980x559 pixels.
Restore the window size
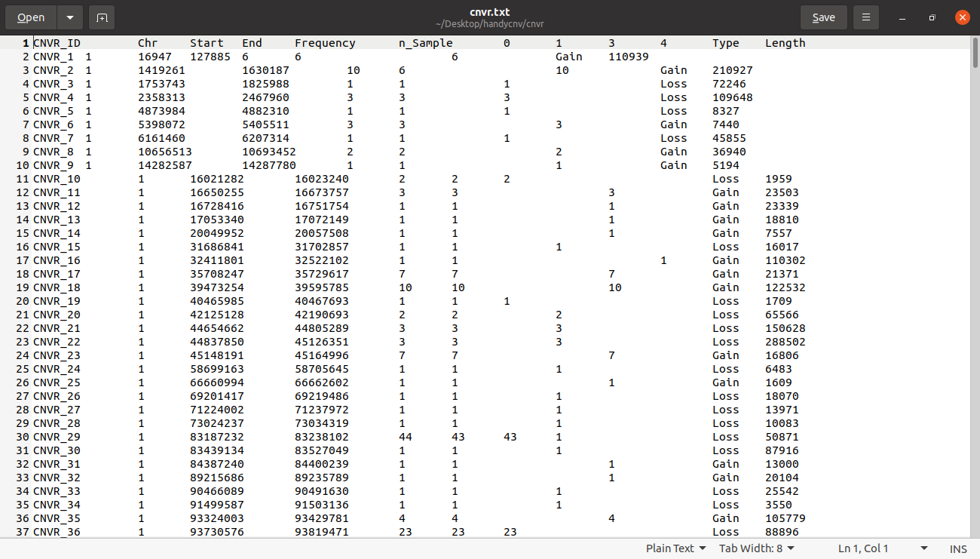(932, 17)
